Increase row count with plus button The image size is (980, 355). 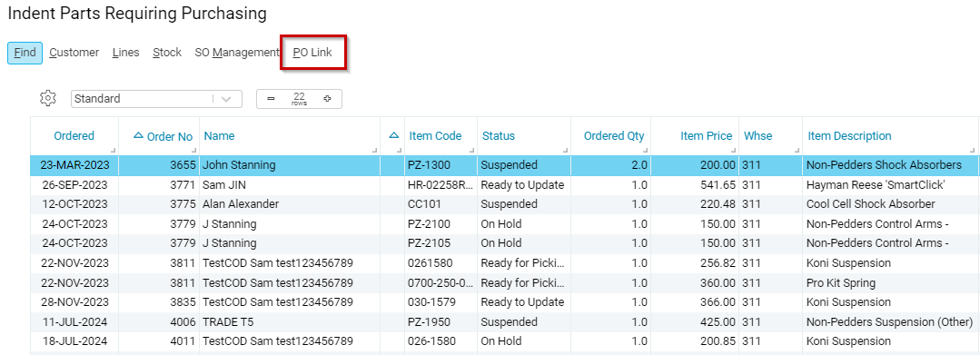(327, 99)
